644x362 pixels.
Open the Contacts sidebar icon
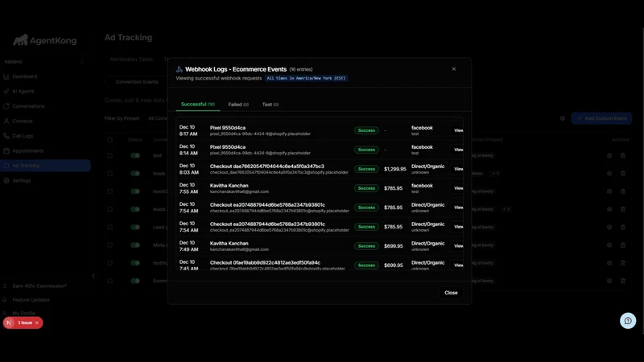click(6, 121)
